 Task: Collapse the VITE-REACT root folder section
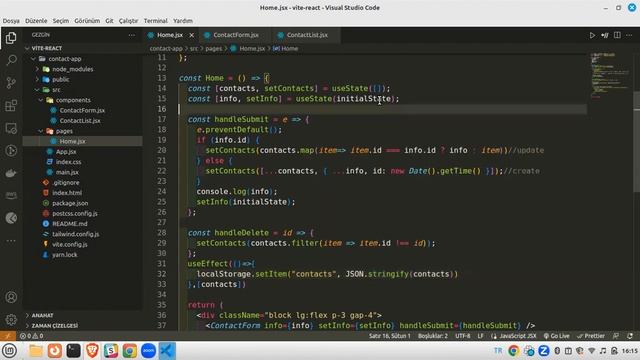coord(82,48)
